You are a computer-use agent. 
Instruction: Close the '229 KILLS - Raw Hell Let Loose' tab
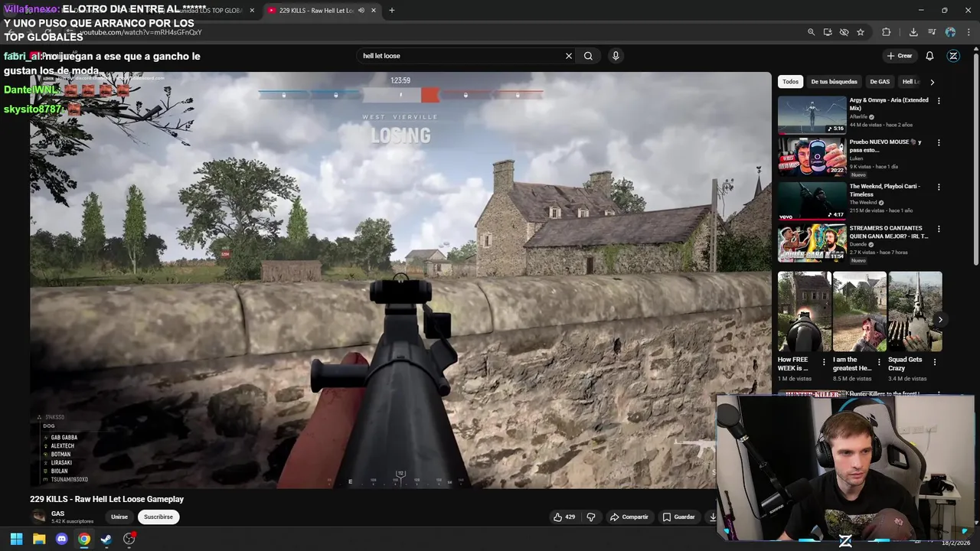click(x=374, y=11)
